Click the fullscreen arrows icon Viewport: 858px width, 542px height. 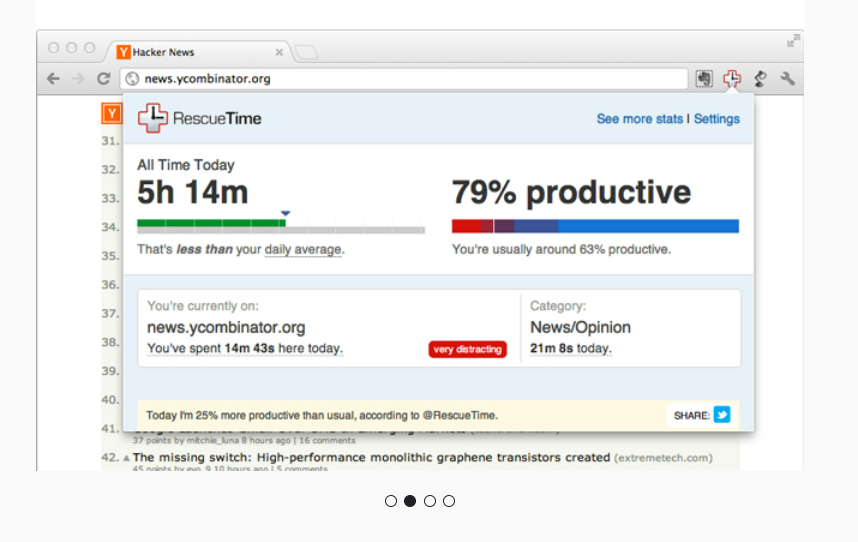point(793,40)
